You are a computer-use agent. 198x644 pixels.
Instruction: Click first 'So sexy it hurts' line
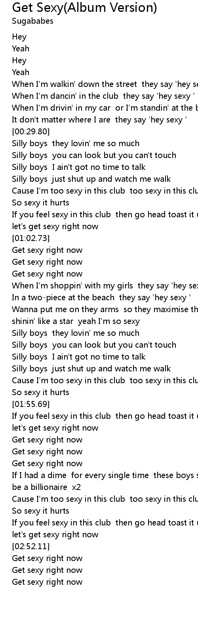(41, 203)
